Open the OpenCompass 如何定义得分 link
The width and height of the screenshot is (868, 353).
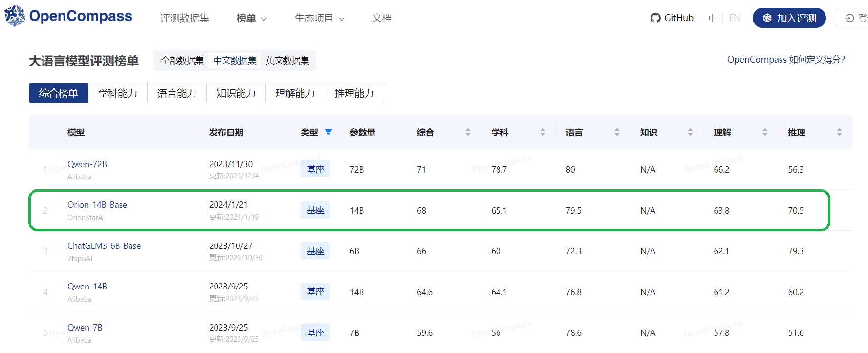785,60
